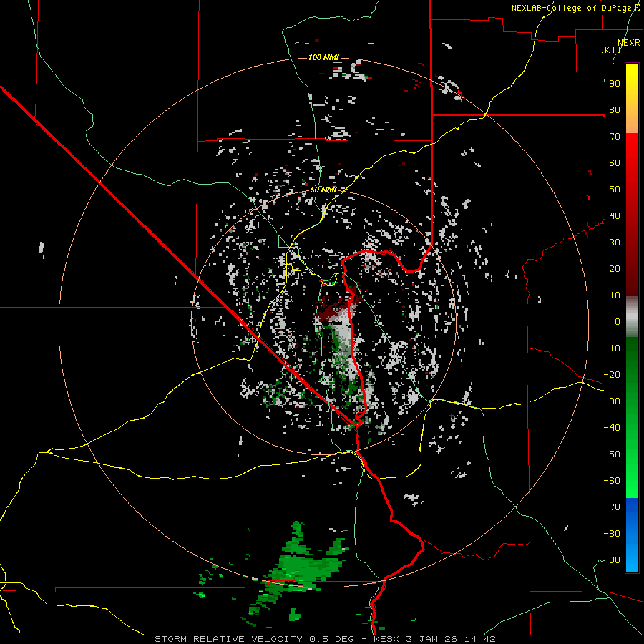The image size is (644, 644).
Task: Click the -20 value on the velocity scale
Action: click(612, 375)
